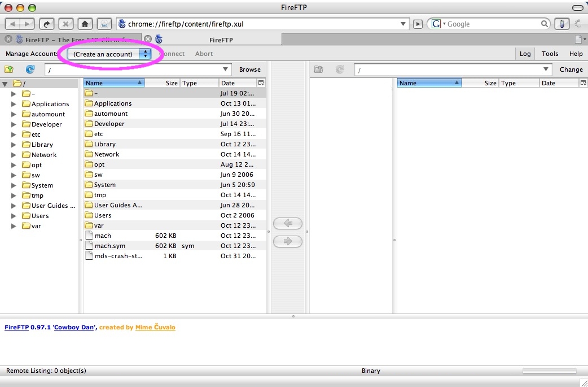Expand the Users tree folder
588x387 pixels.
[14, 216]
